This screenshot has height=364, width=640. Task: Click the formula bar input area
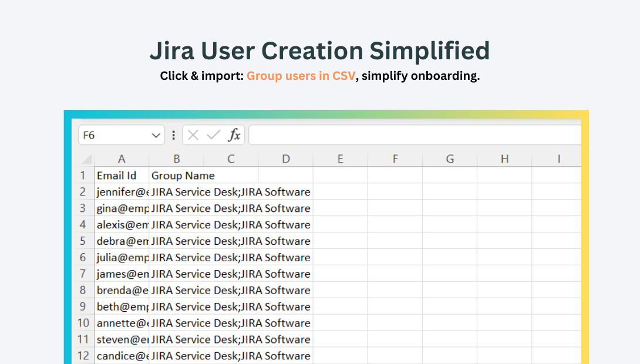point(415,135)
